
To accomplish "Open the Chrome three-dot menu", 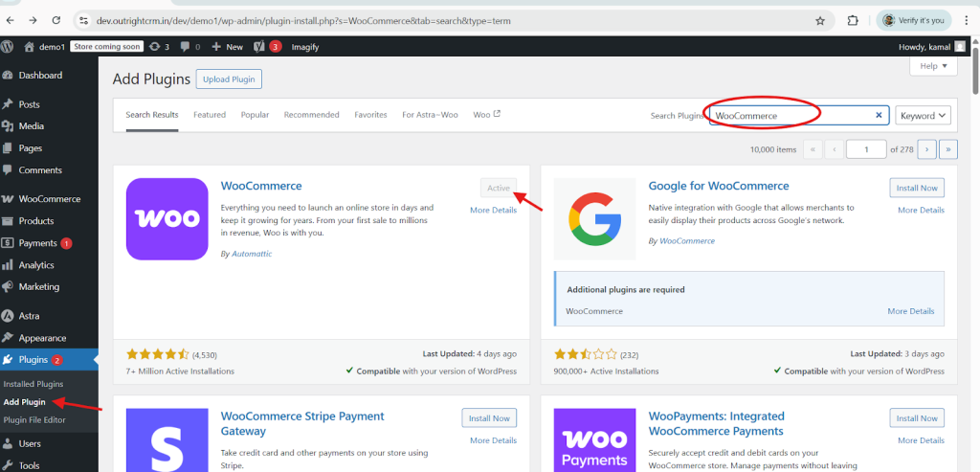I will point(967,21).
